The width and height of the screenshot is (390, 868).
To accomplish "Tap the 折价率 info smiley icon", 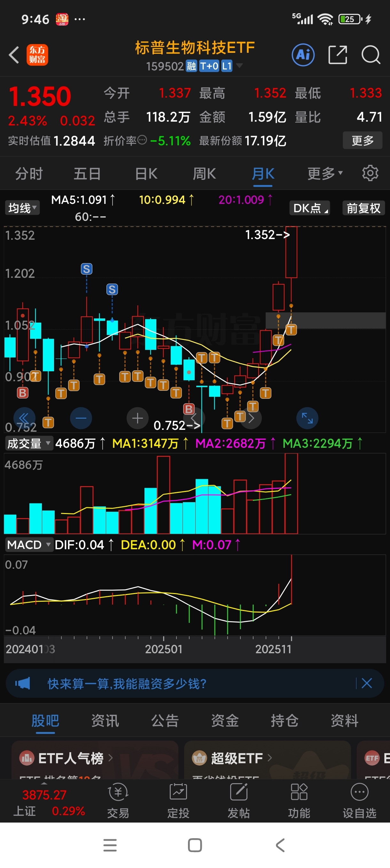I will [x=142, y=140].
